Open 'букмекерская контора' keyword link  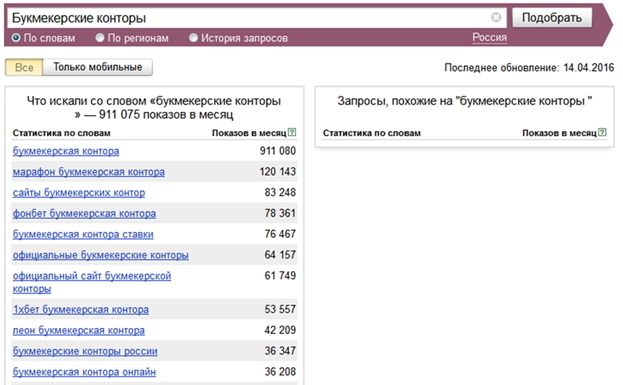pos(66,151)
